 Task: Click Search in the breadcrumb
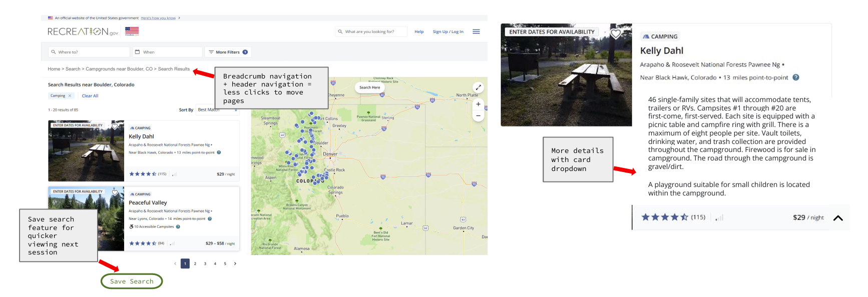73,69
